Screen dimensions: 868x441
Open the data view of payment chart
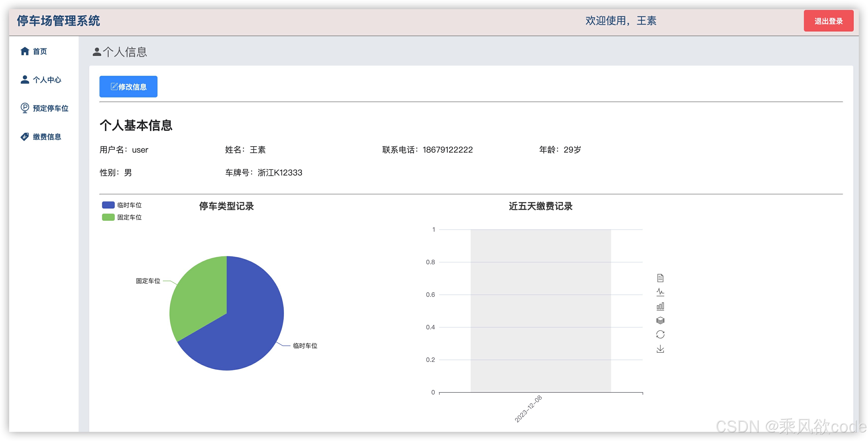[661, 278]
